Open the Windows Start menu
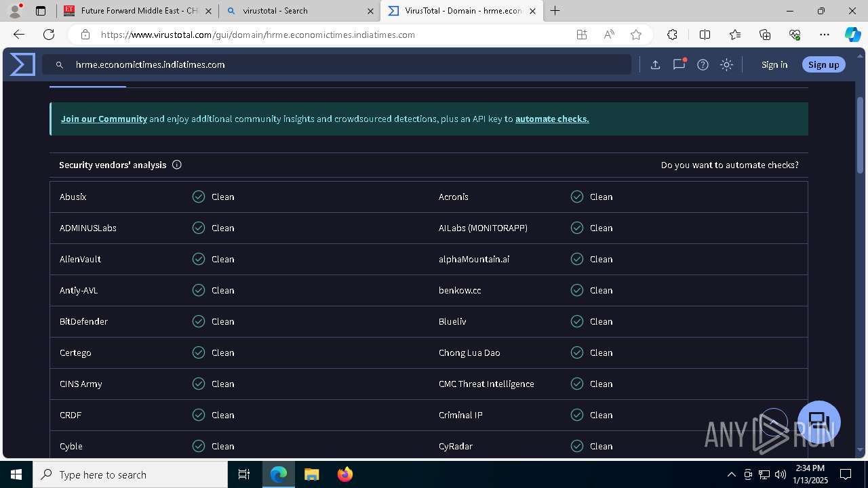The height and width of the screenshot is (488, 868). (x=16, y=474)
